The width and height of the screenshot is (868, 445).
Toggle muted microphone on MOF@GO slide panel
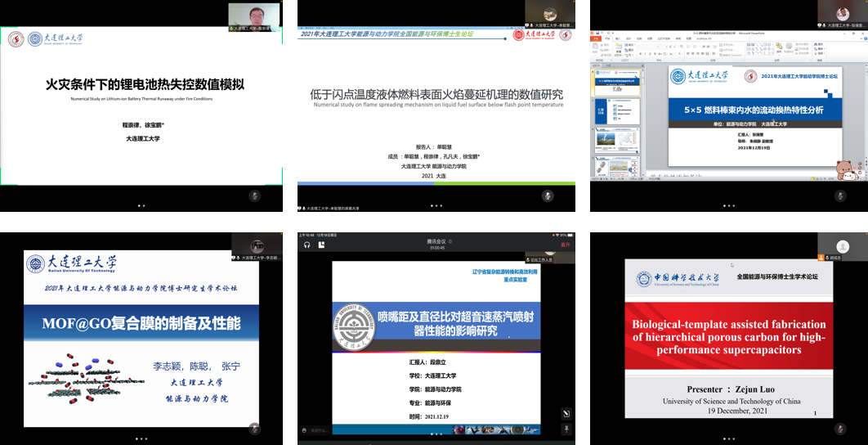(x=255, y=429)
